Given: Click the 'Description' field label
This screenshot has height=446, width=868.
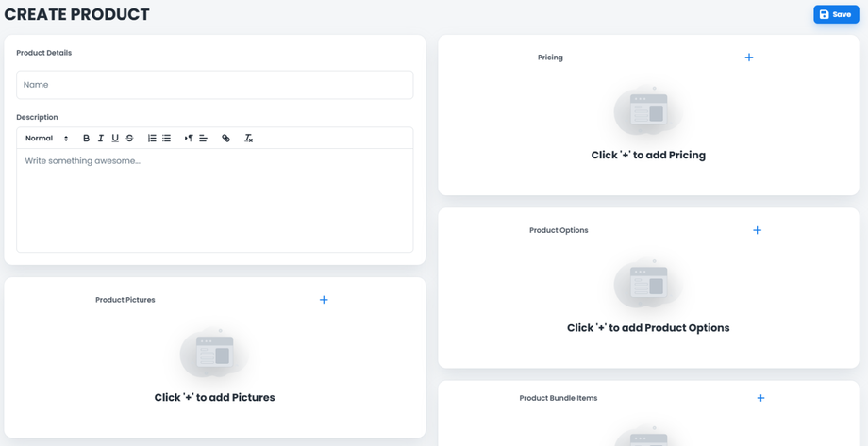Looking at the screenshot, I should point(37,117).
